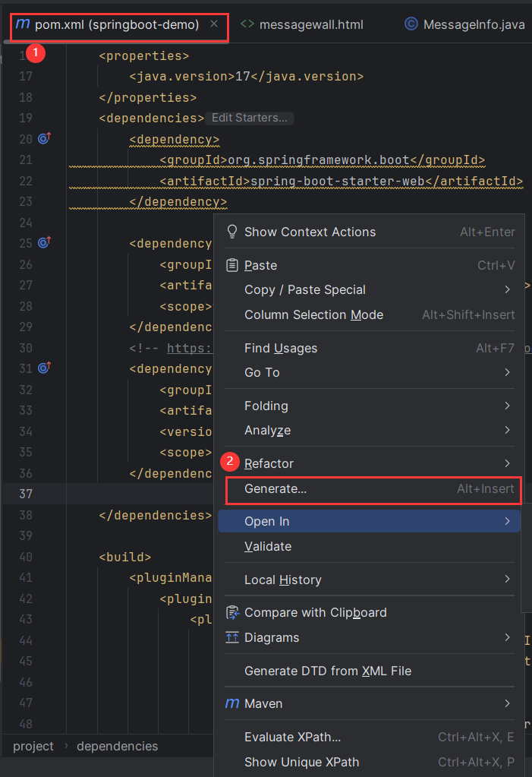Viewport: 532px width, 777px height.
Task: Select Show Unique XPath menu entry
Action: (x=369, y=762)
